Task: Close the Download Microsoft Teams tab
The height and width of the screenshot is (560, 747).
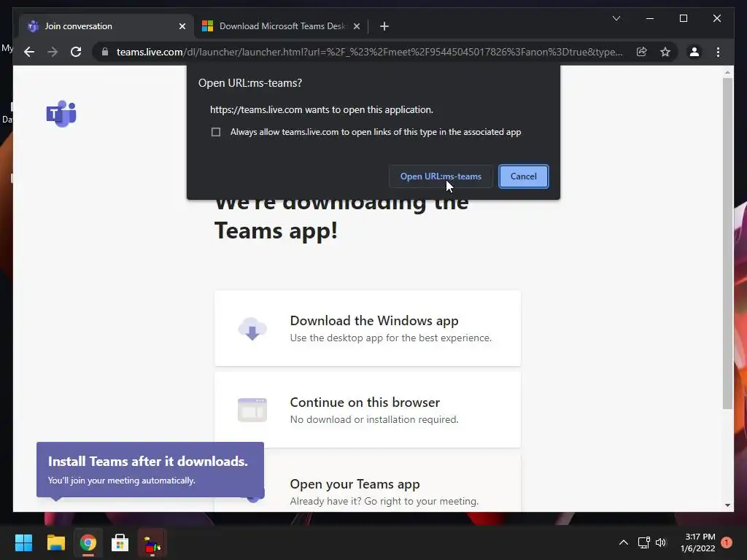Action: (356, 26)
